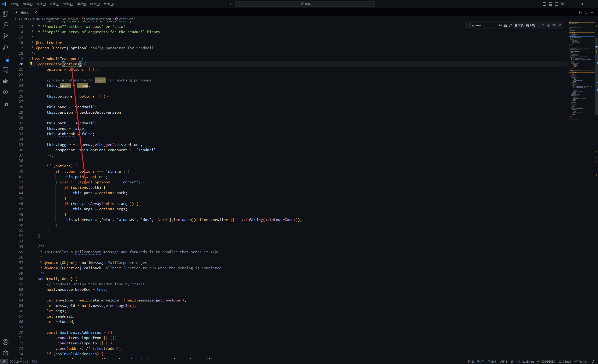The image size is (598, 364).
Task: Open the Accounts menu icon
Action: click(x=6, y=342)
